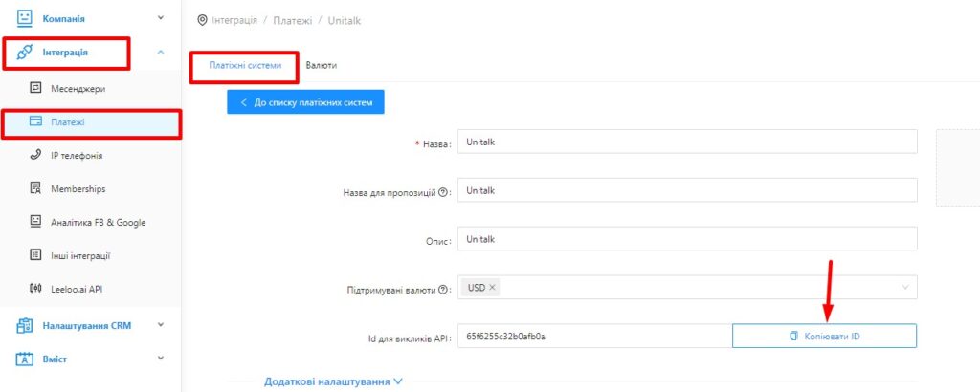Collapse the Інтеграція sidebar section
The height and width of the screenshot is (392, 980).
(160, 52)
